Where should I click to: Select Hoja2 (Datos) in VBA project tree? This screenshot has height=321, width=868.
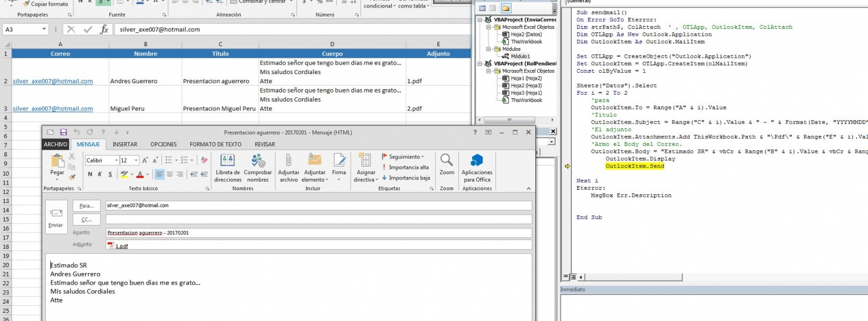pos(526,34)
